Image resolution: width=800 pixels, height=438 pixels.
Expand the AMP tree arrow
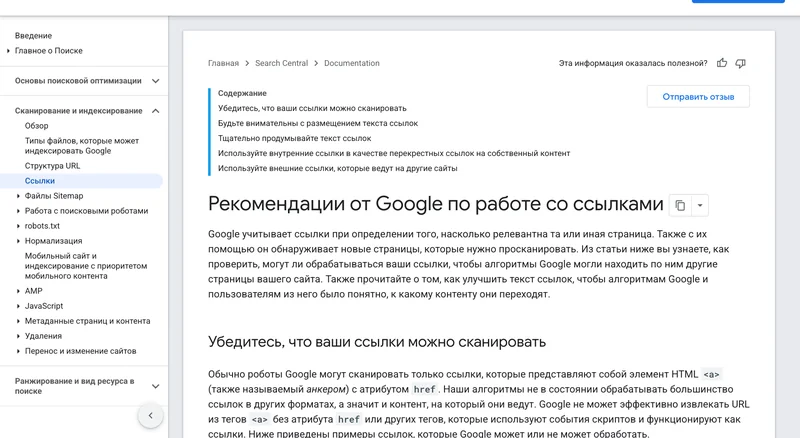coord(18,291)
